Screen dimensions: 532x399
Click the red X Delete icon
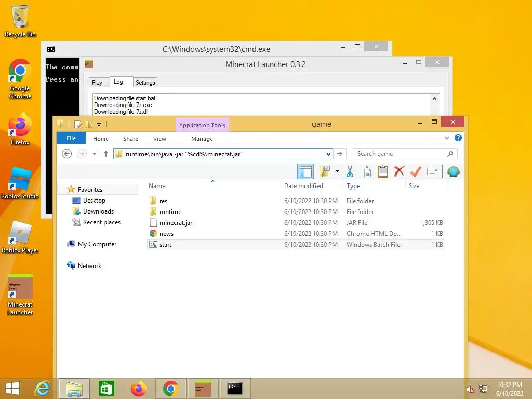click(x=399, y=171)
